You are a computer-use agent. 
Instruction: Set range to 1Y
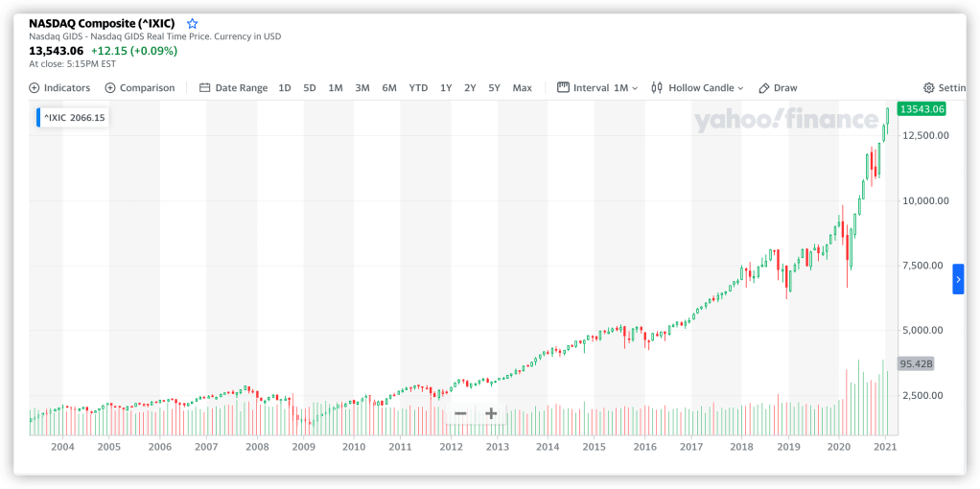(x=446, y=88)
